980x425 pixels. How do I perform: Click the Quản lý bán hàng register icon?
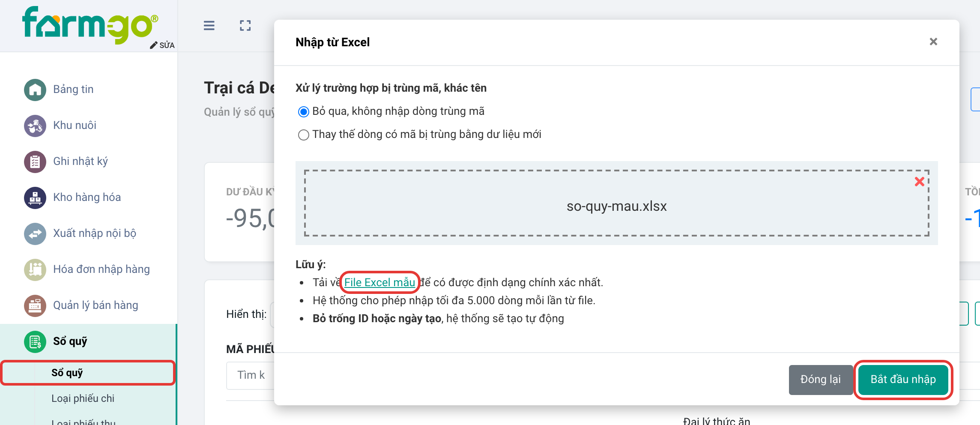pyautogui.click(x=35, y=305)
